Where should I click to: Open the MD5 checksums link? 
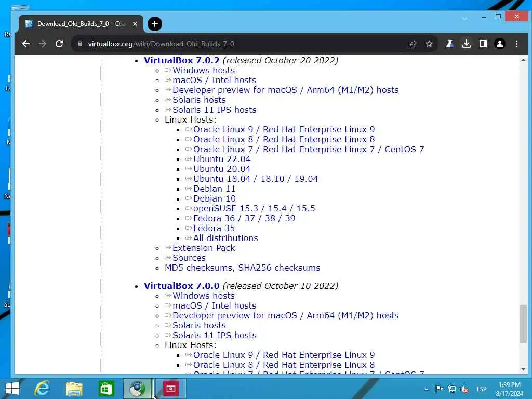pyautogui.click(x=198, y=268)
